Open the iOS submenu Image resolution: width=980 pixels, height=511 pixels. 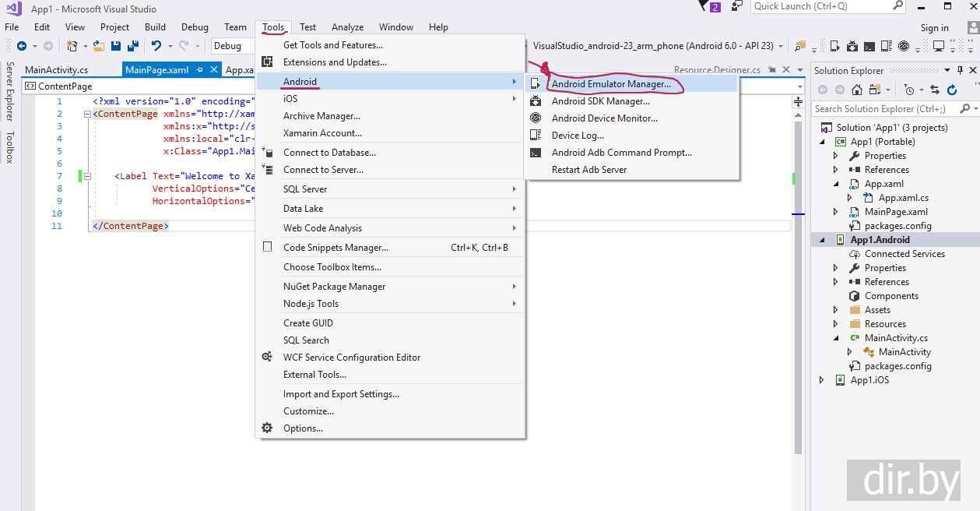[391, 99]
